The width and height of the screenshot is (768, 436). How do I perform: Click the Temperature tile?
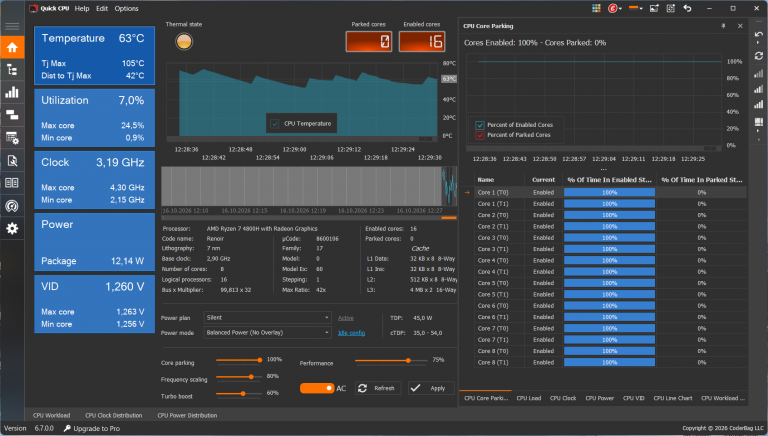(95, 55)
